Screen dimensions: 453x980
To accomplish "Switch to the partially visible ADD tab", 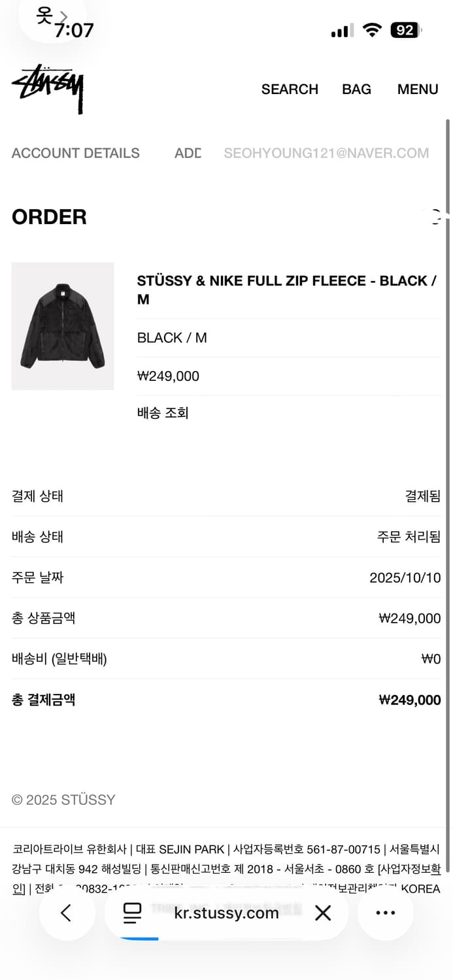I will (188, 154).
